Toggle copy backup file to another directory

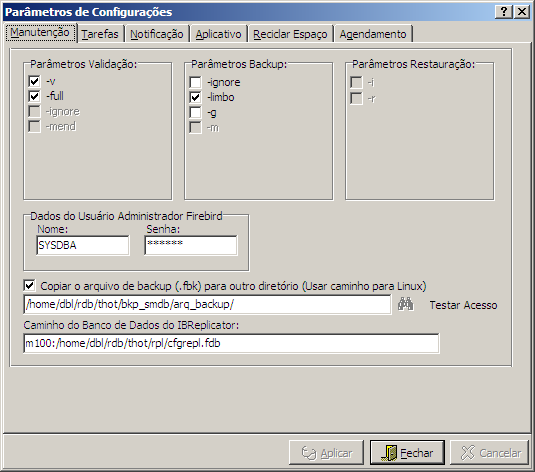tap(29, 286)
